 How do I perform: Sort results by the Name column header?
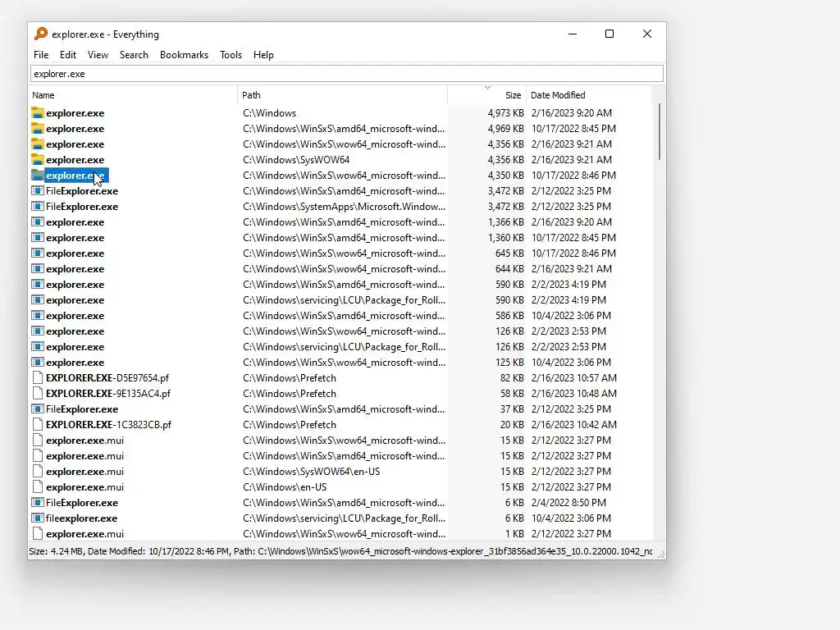pos(134,95)
